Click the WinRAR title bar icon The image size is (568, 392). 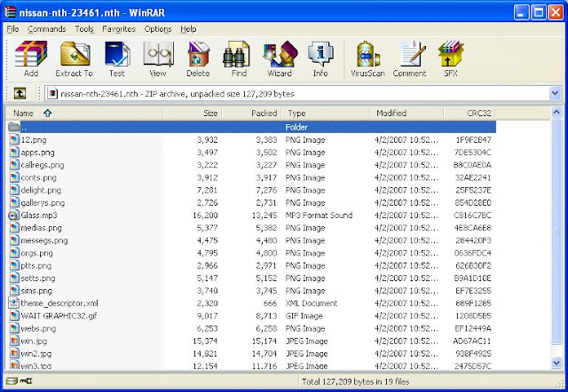click(10, 12)
